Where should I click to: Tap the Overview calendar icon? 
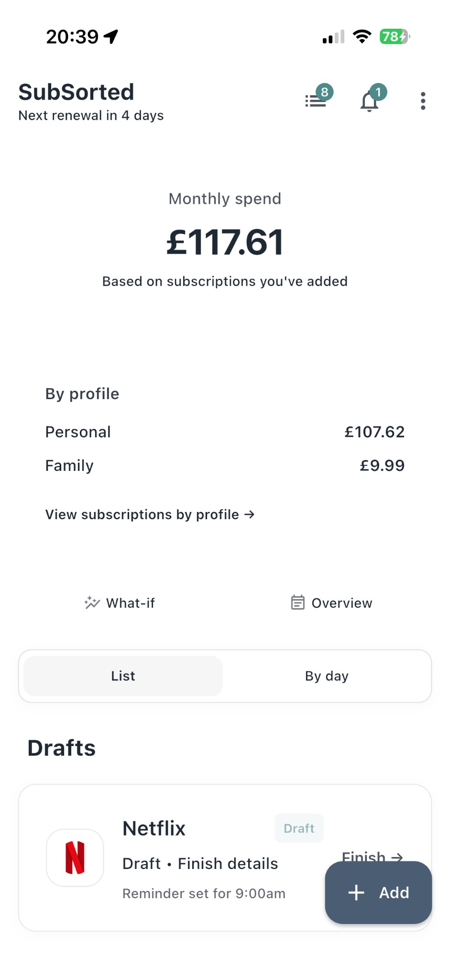(x=297, y=602)
